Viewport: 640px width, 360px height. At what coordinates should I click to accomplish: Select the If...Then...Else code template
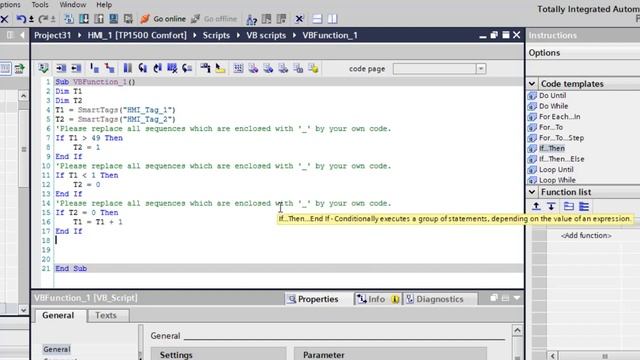point(561,159)
